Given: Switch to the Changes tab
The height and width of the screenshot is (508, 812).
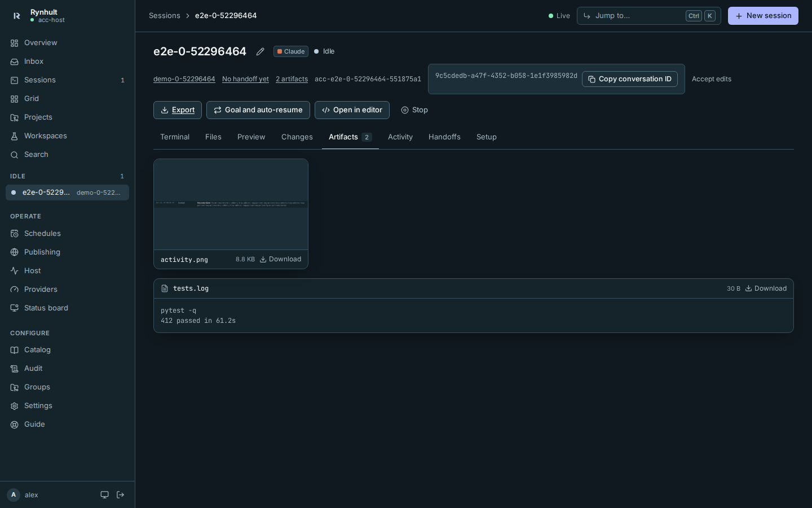Looking at the screenshot, I should click(297, 137).
